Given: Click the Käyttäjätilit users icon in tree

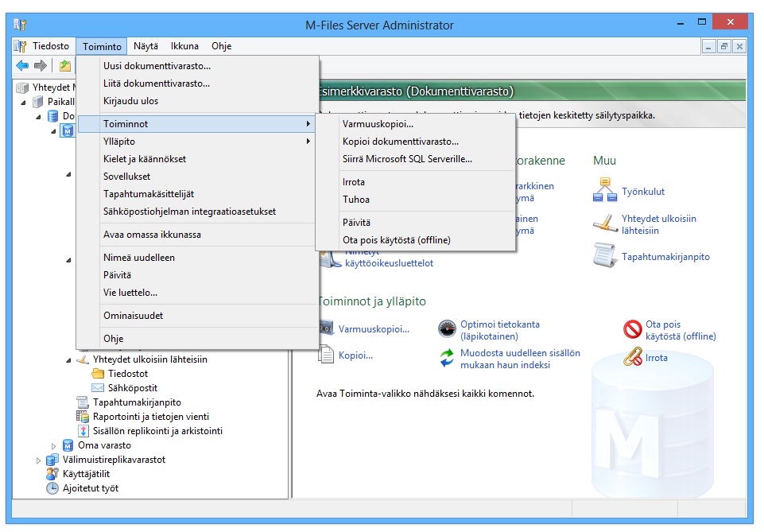Looking at the screenshot, I should [52, 473].
